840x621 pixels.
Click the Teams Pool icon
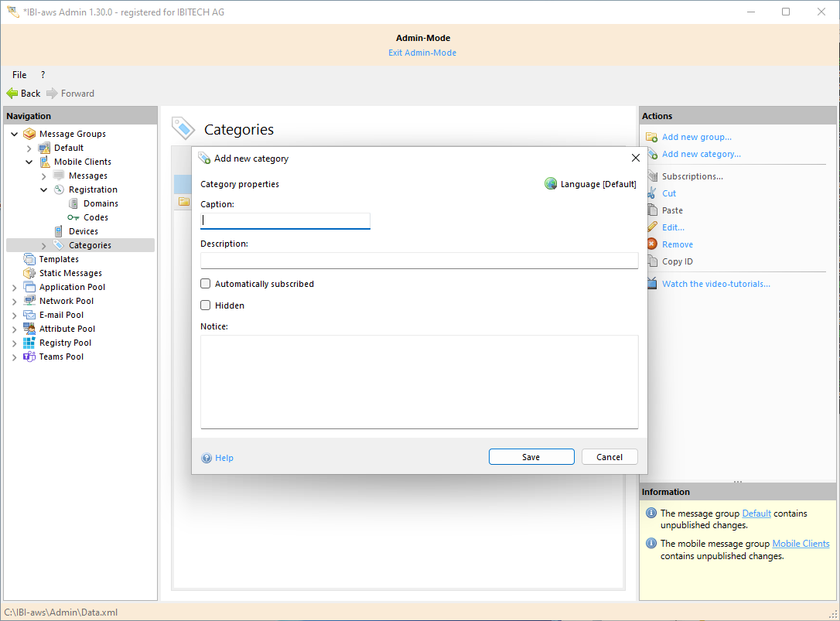tap(29, 357)
